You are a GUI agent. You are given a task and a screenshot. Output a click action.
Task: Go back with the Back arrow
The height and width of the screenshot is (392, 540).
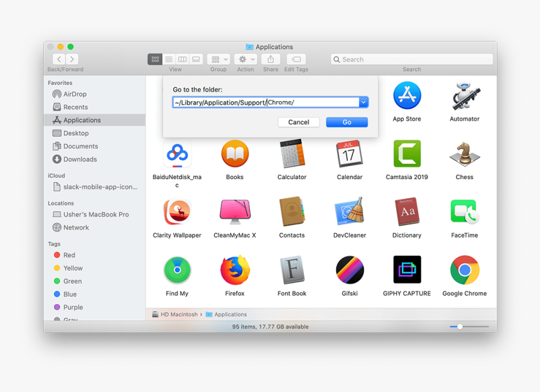(59, 59)
